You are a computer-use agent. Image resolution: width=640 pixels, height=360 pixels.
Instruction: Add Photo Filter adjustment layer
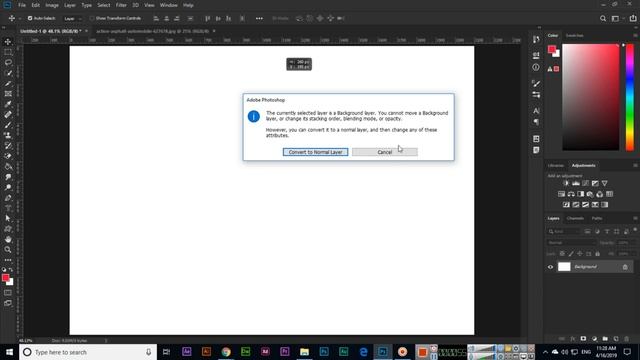[x=590, y=194]
